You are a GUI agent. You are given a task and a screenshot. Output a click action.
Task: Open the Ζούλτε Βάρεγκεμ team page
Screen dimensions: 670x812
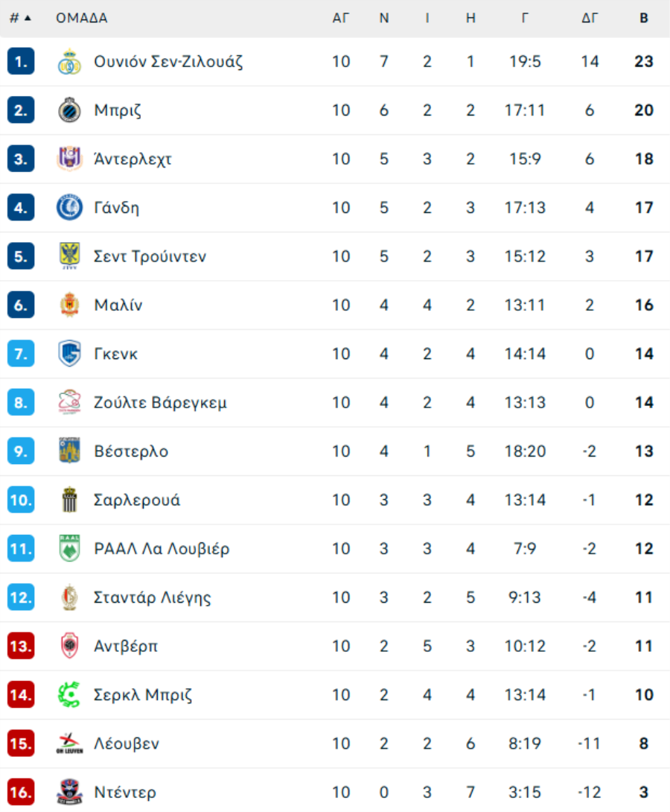click(160, 403)
